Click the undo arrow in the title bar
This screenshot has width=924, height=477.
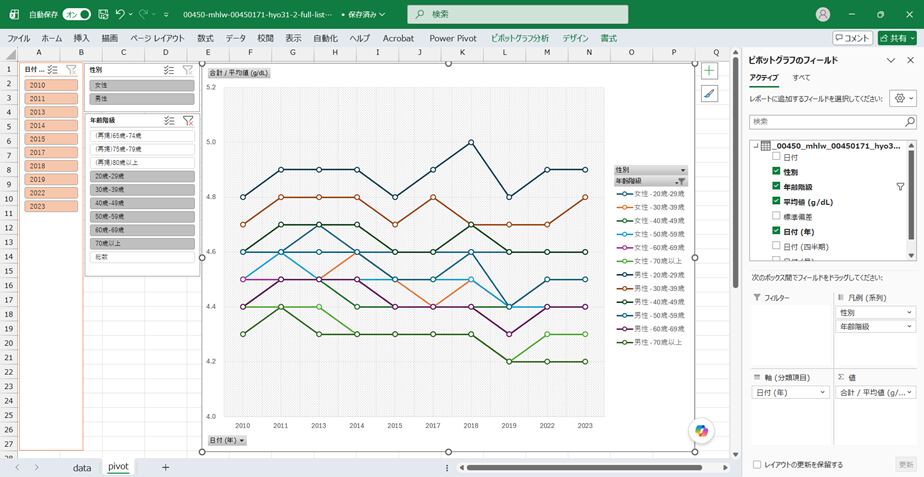point(120,14)
